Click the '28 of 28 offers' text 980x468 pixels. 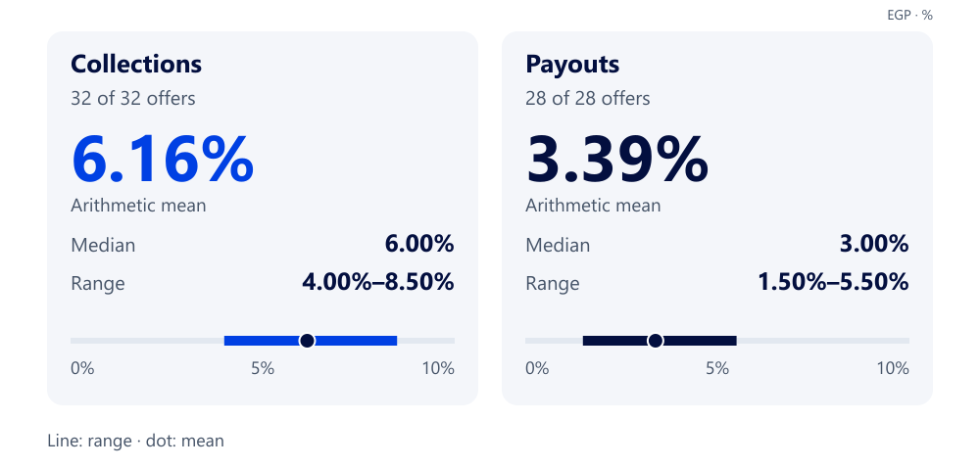click(587, 99)
